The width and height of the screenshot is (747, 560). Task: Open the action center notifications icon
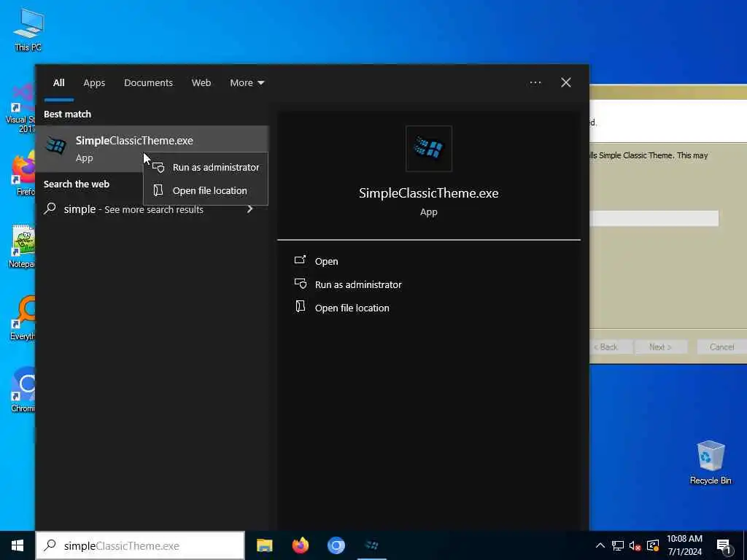point(724,545)
